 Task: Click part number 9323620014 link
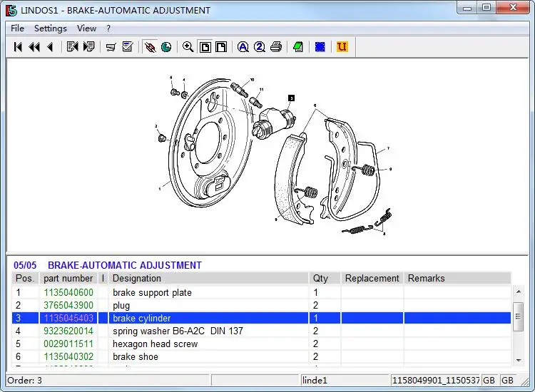68,331
